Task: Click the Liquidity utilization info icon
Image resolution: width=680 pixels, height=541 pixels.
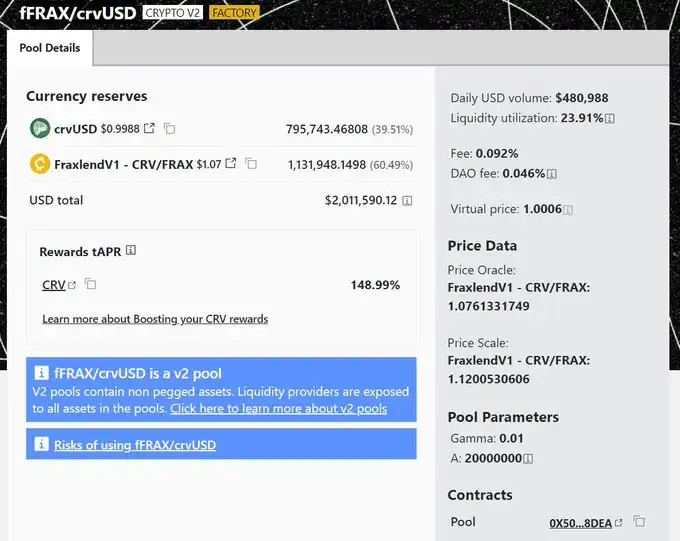Action: pos(610,118)
